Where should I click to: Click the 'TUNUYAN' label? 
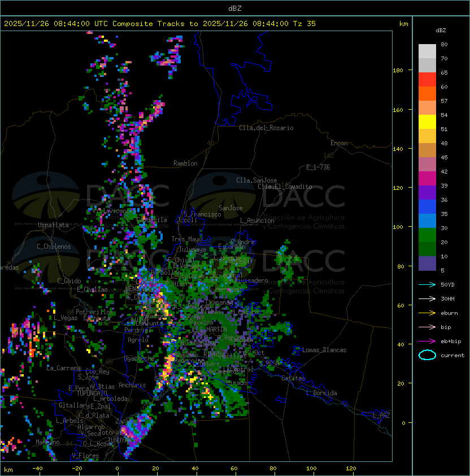tap(120, 440)
